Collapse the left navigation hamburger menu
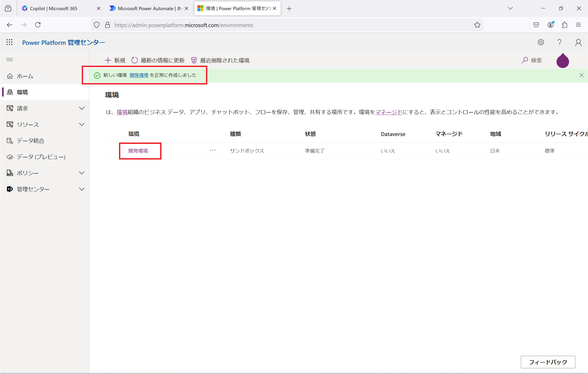The image size is (588, 374). (10, 60)
